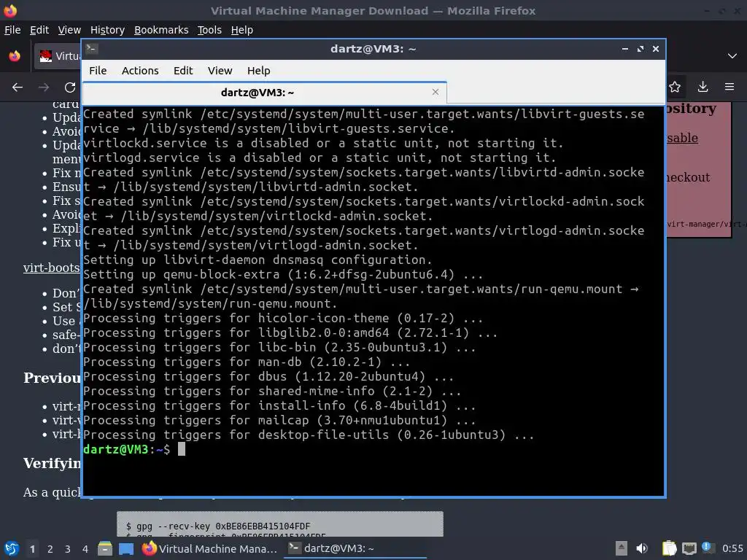Switch to Virtual Machine Manager Firefox taskbar entry
The image size is (747, 560).
point(209,548)
